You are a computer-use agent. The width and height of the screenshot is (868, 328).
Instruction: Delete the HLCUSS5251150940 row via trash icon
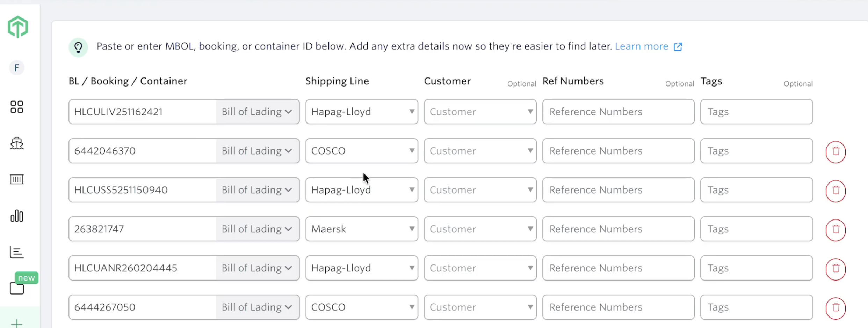836,191
